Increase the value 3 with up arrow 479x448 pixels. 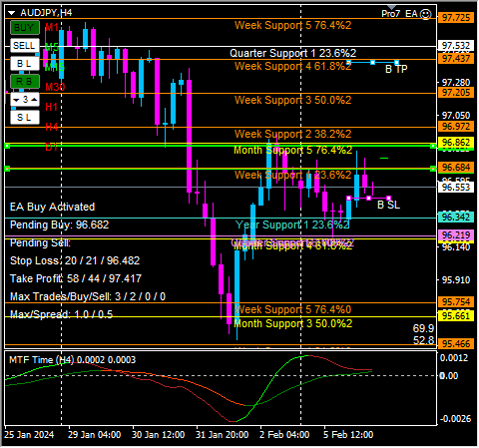pyautogui.click(x=34, y=100)
